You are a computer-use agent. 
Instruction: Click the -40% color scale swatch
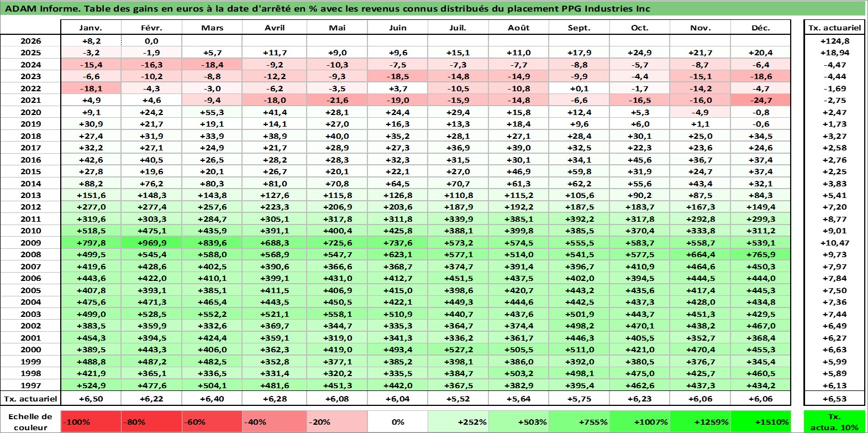(x=275, y=421)
